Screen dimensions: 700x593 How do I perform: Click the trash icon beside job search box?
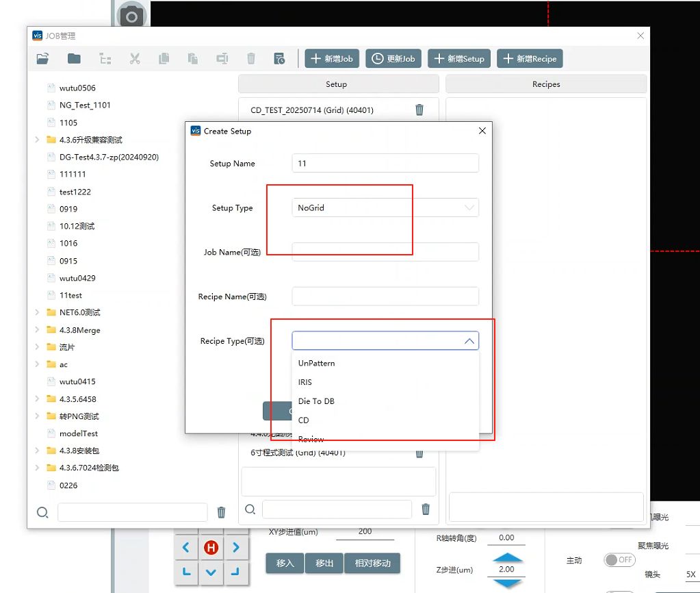221,512
